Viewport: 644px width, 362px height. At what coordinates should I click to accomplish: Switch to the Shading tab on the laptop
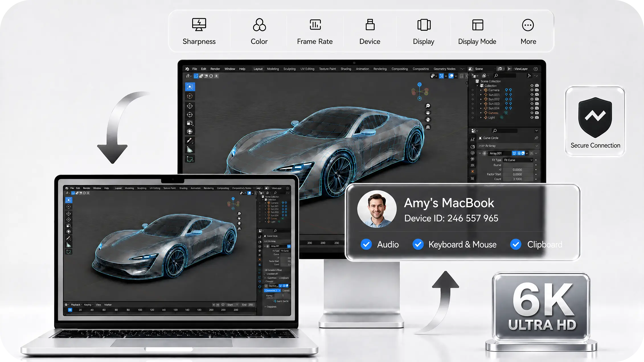click(x=183, y=188)
